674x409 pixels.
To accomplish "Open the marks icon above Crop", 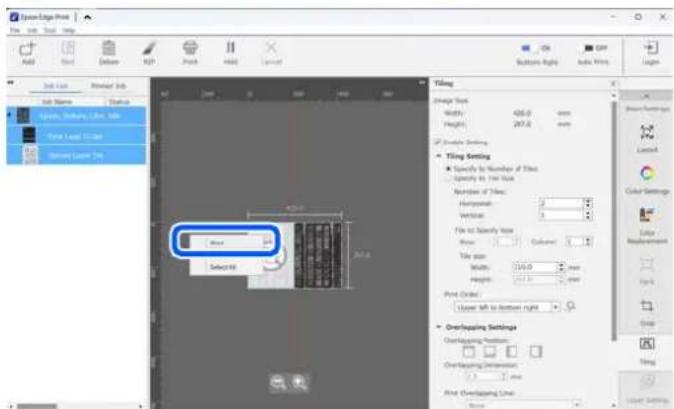I will [647, 265].
